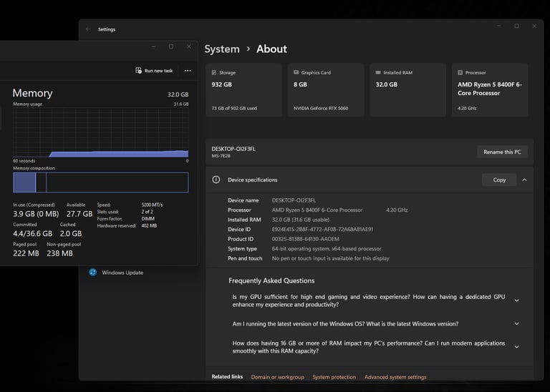This screenshot has width=550, height=392.
Task: Click the No pen or touch input text
Action: (x=330, y=258)
